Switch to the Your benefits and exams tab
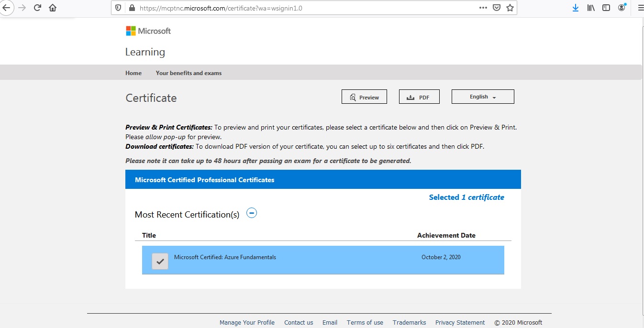The height and width of the screenshot is (328, 644). (x=189, y=73)
